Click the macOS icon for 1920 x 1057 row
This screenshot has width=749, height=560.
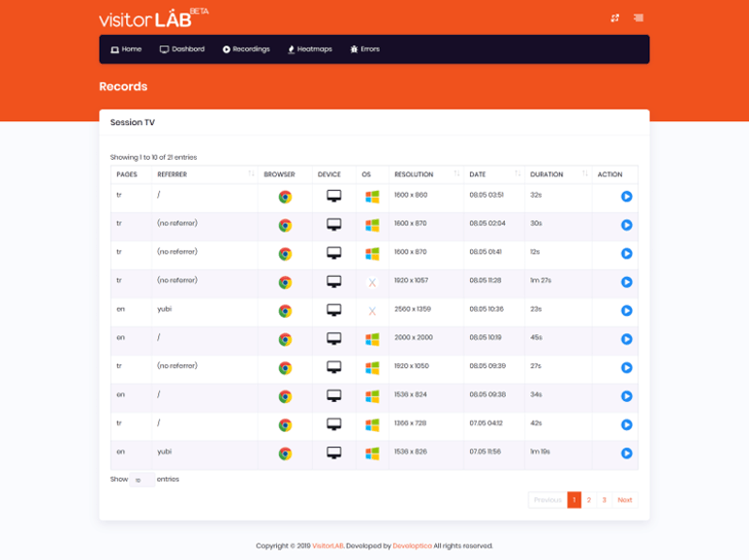click(372, 283)
